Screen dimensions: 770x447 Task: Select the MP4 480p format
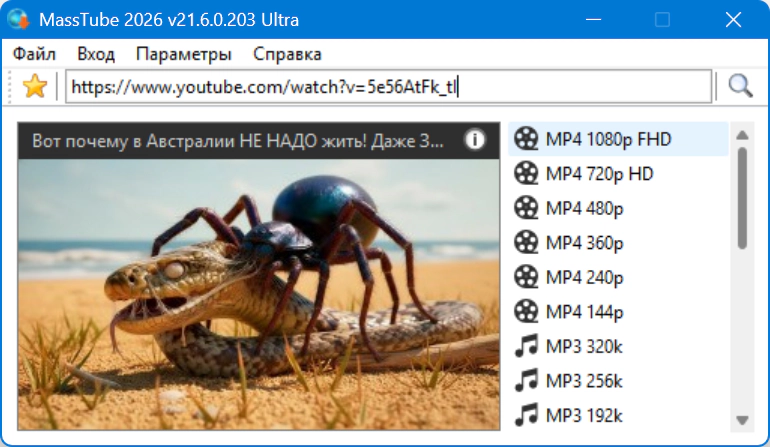coord(584,208)
